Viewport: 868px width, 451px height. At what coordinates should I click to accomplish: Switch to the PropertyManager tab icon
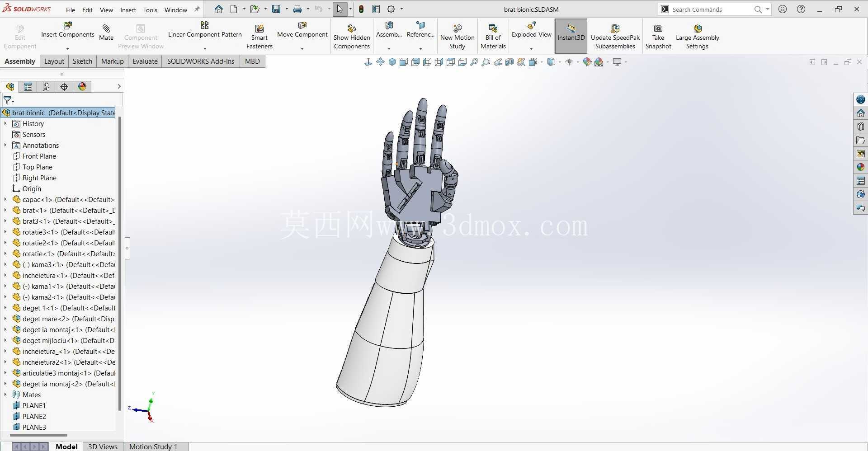tap(28, 87)
